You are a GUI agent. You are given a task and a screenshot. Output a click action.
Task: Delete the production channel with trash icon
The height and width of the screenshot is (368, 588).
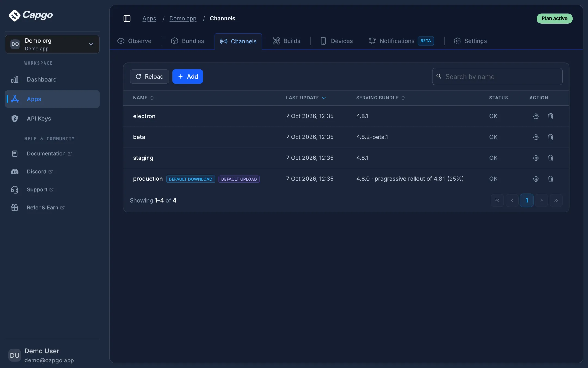point(550,179)
